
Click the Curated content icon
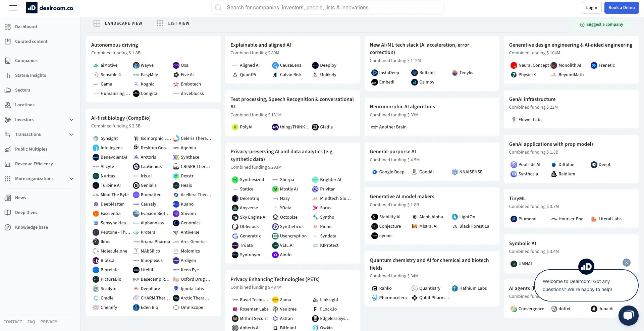[8, 42]
